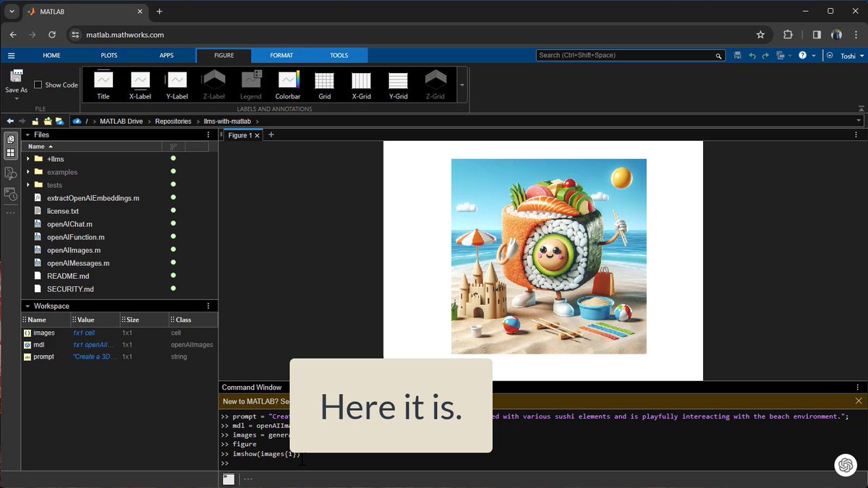
Task: Open Workspace panel options menu
Action: pyautogui.click(x=208, y=307)
